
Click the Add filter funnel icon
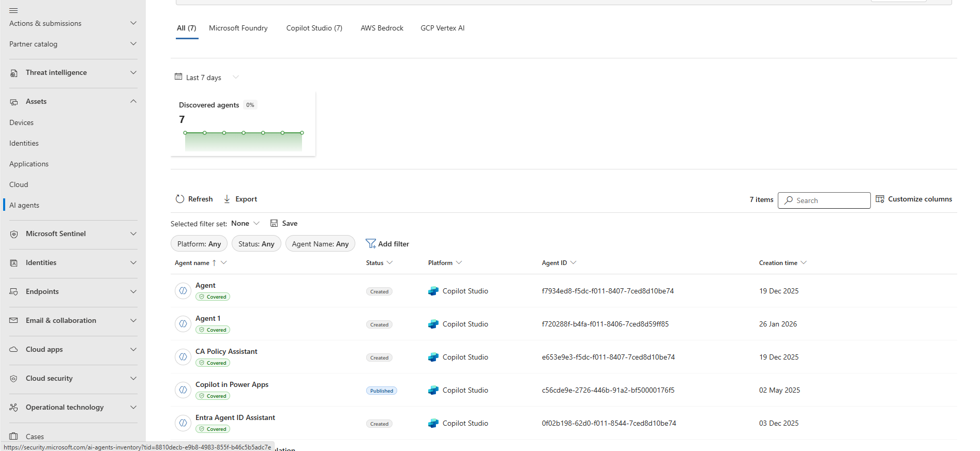pyautogui.click(x=371, y=244)
